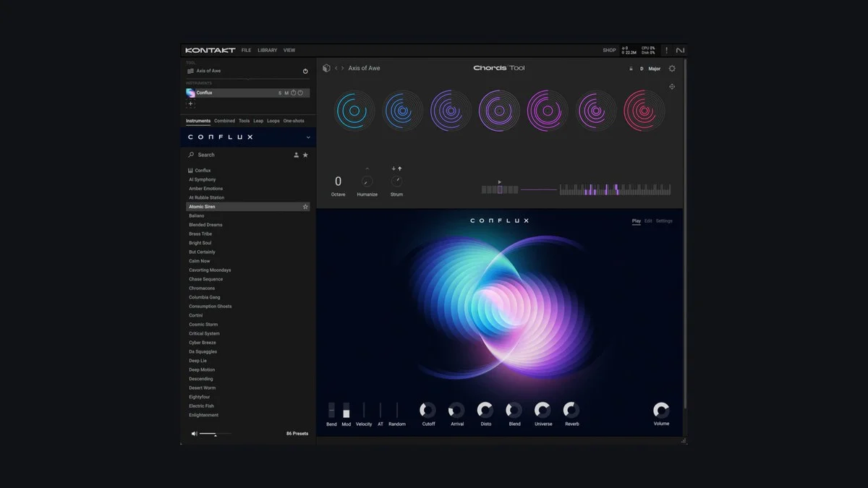Go to the next tool preset arrow
Image resolution: width=868 pixels, height=488 pixels.
(343, 68)
